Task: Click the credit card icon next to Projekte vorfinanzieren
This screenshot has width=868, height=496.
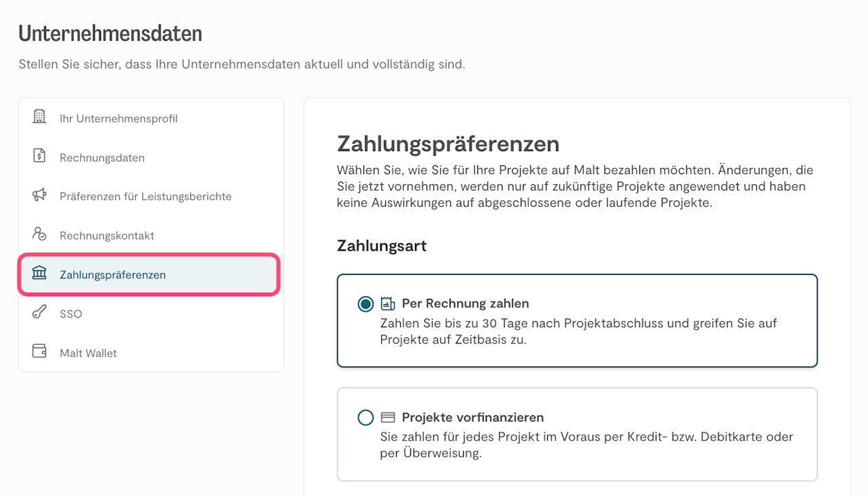Action: point(388,417)
